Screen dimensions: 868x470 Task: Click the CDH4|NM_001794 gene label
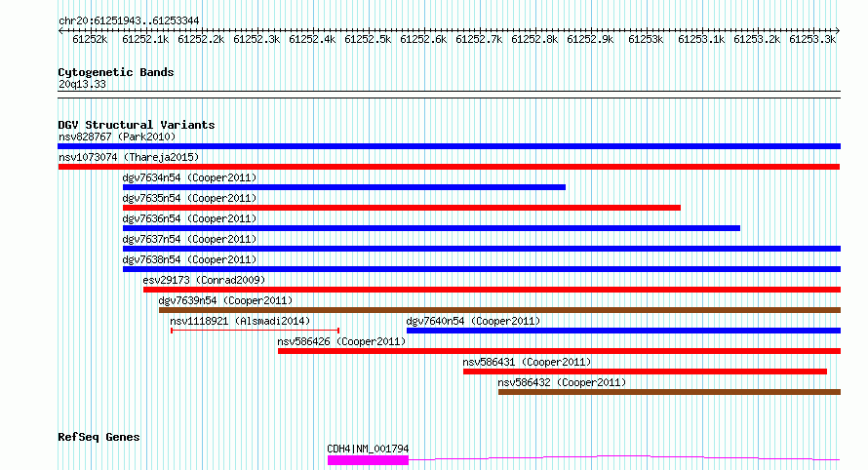(368, 449)
